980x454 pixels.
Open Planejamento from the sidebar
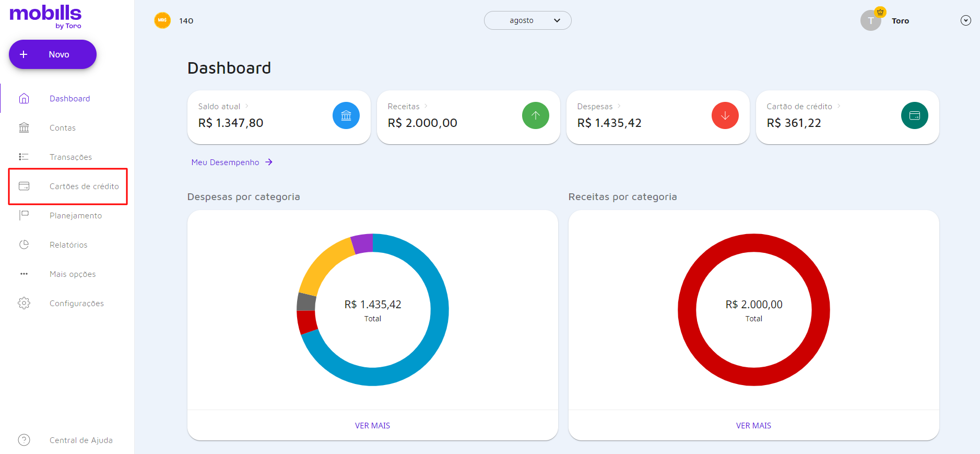pyautogui.click(x=76, y=216)
